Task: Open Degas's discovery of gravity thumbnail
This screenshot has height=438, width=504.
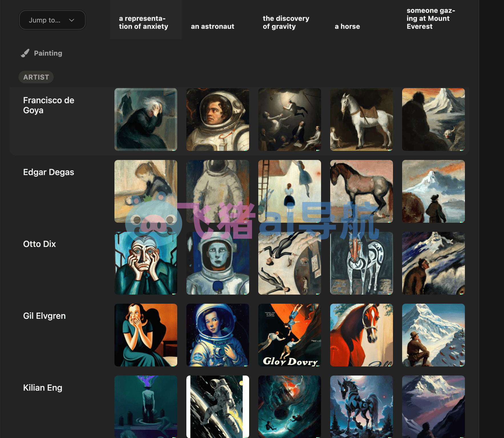Action: point(290,191)
